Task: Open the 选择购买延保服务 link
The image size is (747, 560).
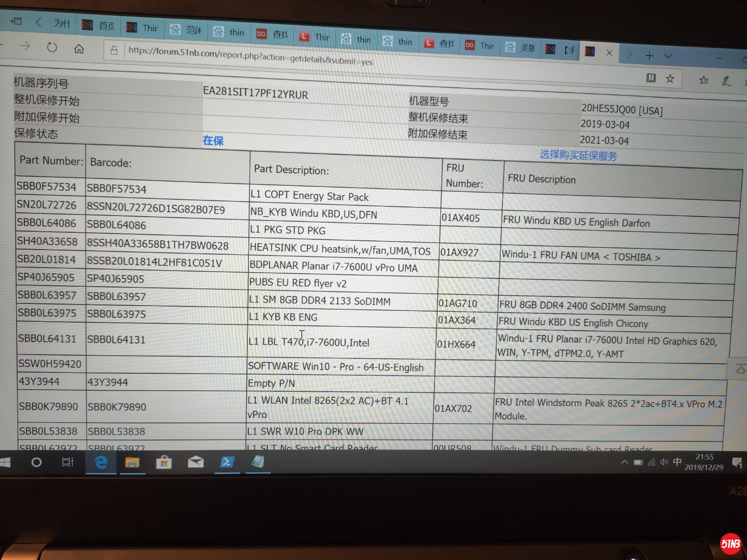Action: 578,155
